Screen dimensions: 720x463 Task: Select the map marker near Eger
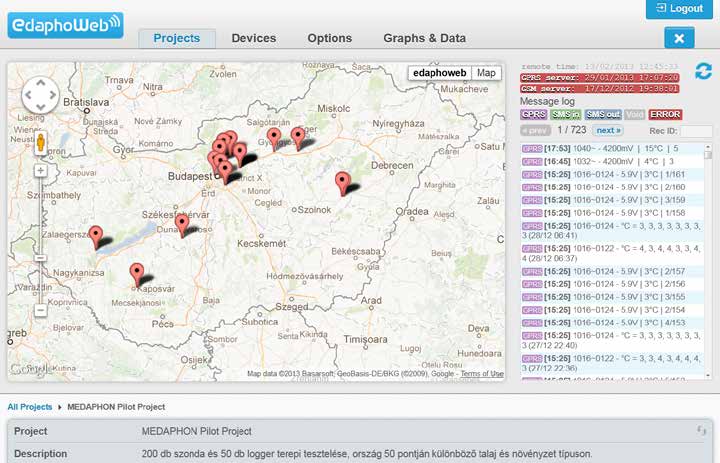pos(298,138)
